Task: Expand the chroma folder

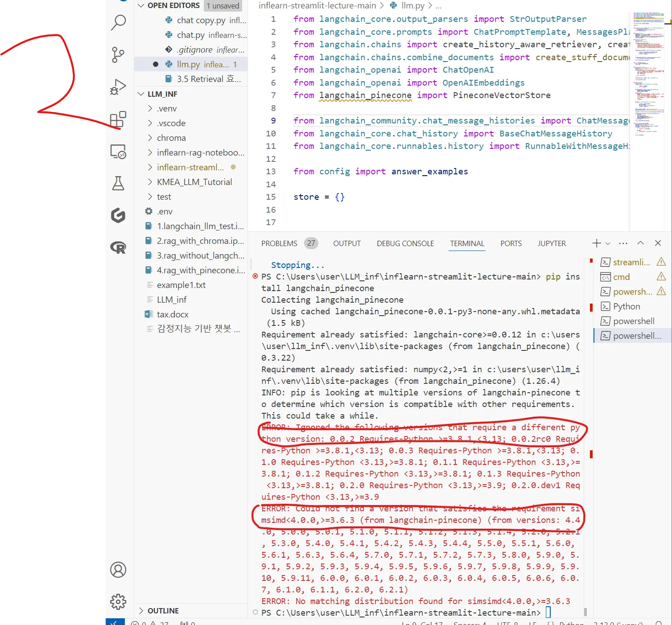Action: pyautogui.click(x=191, y=138)
